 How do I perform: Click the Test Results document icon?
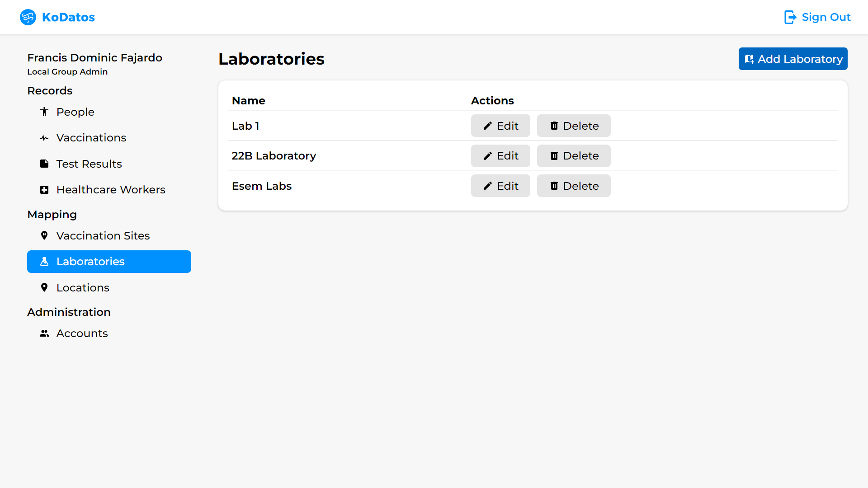[x=44, y=164]
